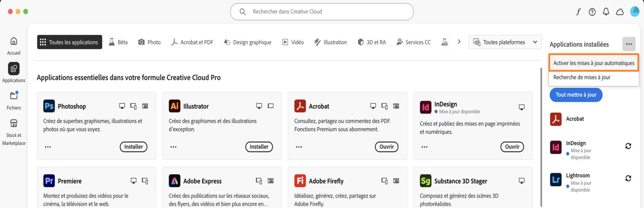This screenshot has height=208, width=644.
Task: Click the Substance 3D Stager icon
Action: click(426, 181)
